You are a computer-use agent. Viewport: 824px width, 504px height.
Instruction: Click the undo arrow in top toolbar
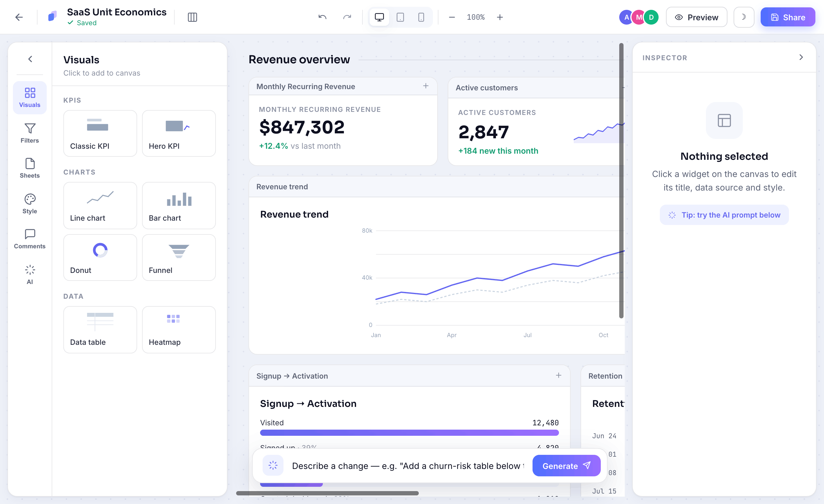tap(322, 17)
